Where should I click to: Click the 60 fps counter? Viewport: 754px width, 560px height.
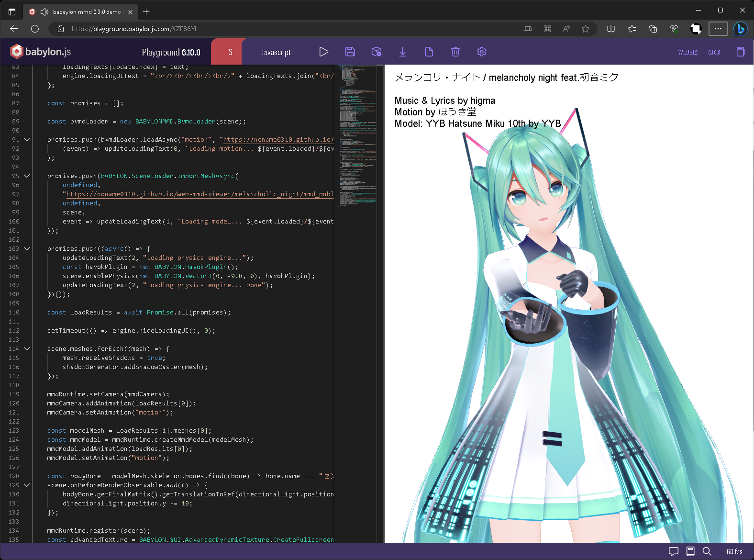coord(734,552)
